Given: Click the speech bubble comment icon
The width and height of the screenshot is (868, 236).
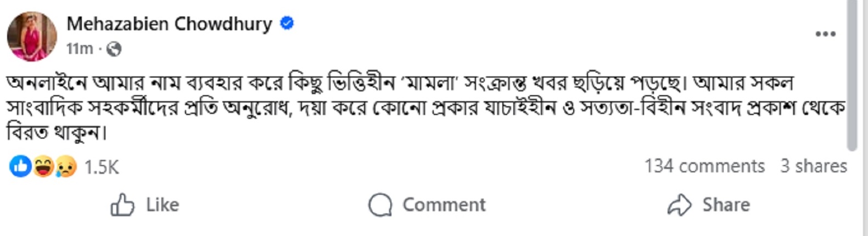Looking at the screenshot, I should click(380, 205).
